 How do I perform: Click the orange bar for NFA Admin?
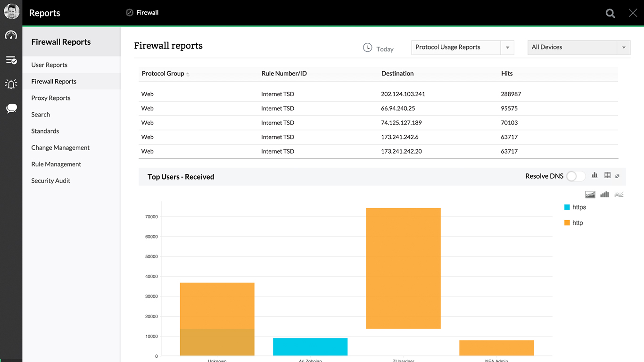[496, 348]
